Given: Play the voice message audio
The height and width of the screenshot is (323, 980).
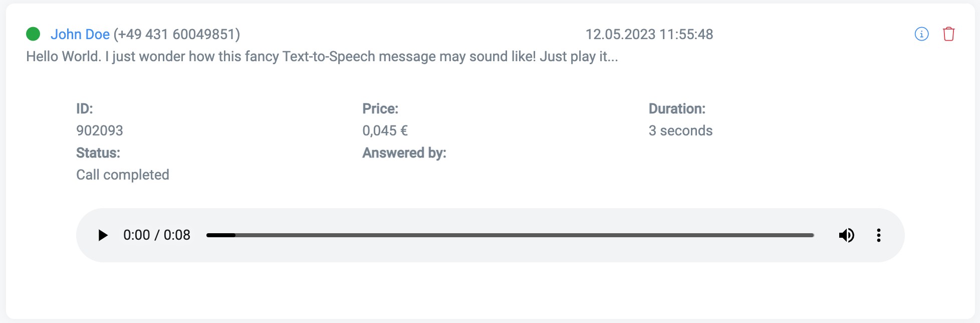Looking at the screenshot, I should [x=103, y=235].
